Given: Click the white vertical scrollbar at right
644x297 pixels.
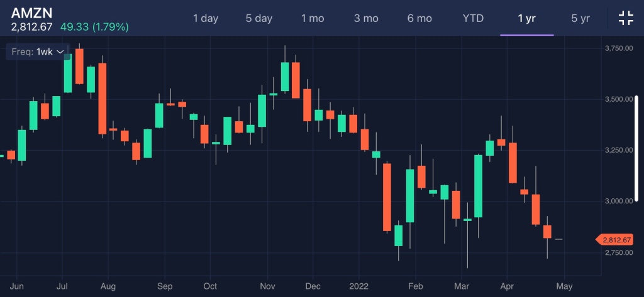Looking at the screenshot, I should (636, 148).
